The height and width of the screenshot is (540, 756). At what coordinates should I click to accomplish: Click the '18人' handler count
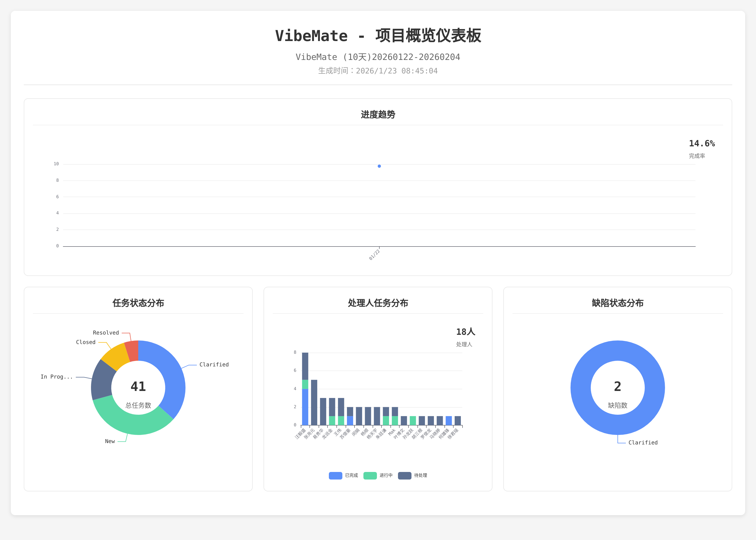click(465, 332)
